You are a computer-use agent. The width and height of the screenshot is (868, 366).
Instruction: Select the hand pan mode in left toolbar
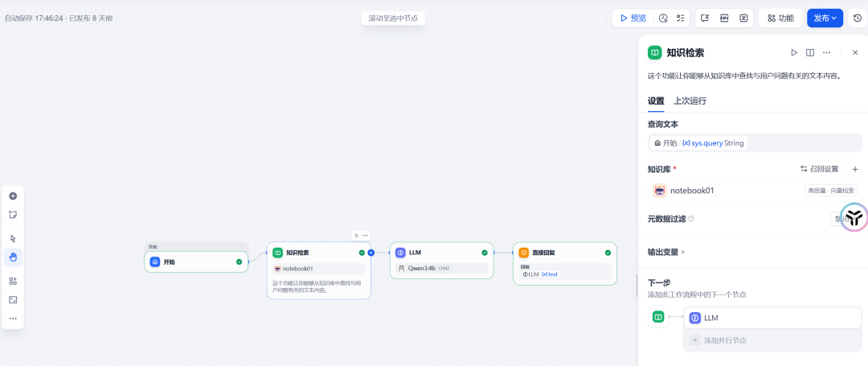click(13, 257)
